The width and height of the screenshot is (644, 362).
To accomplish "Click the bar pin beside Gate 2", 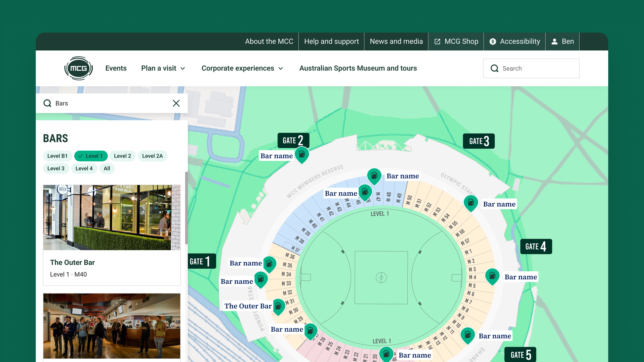I will coord(302,154).
